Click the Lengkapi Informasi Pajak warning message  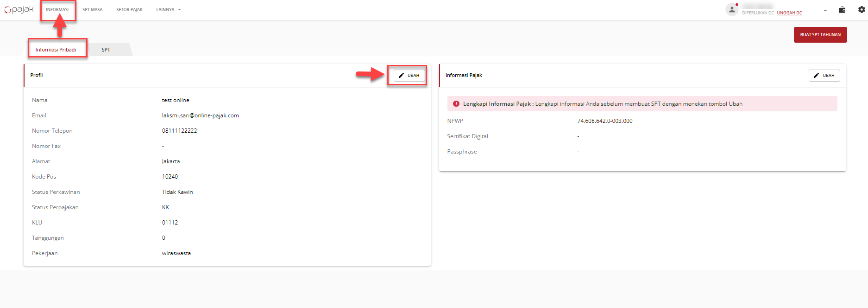[x=602, y=104]
